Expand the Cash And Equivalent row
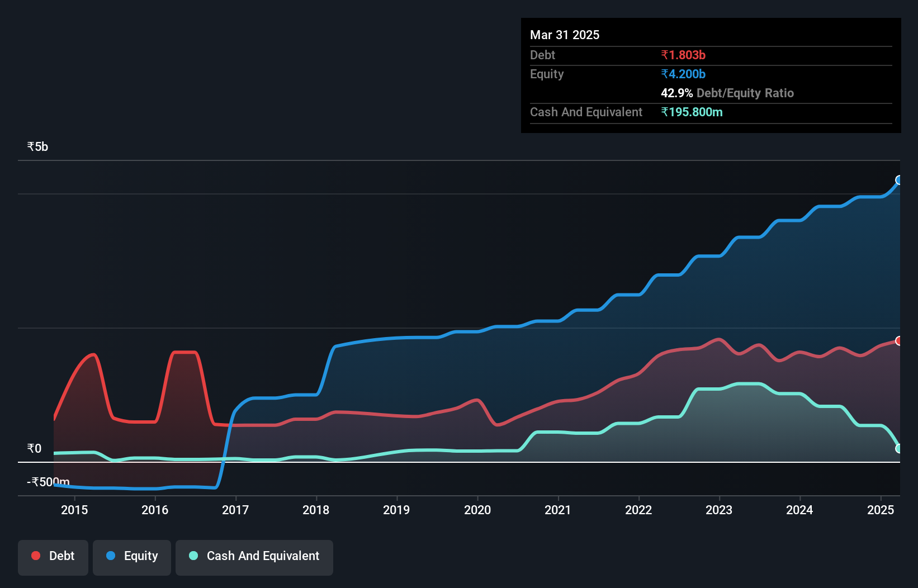Screen dimensions: 918x588 (585, 112)
